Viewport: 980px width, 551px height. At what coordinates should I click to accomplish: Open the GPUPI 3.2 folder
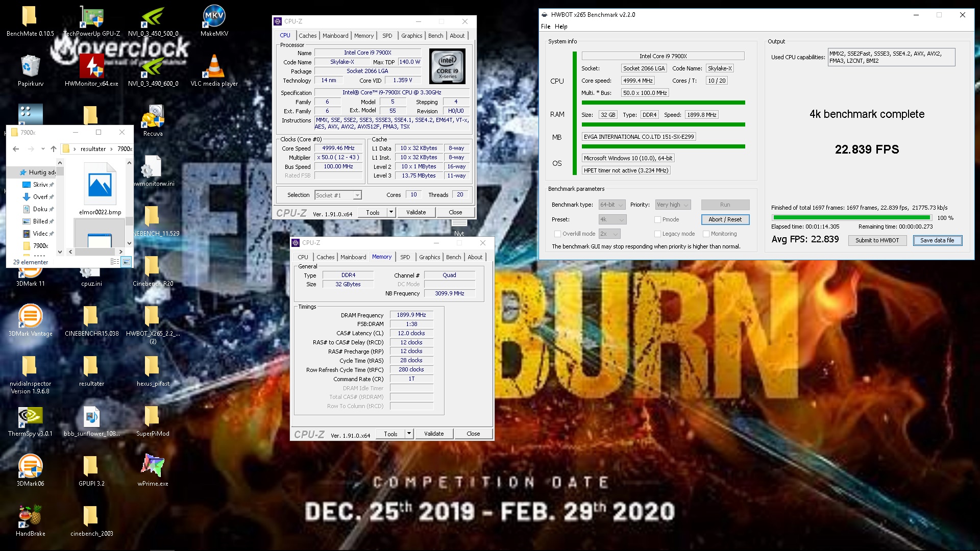(91, 470)
